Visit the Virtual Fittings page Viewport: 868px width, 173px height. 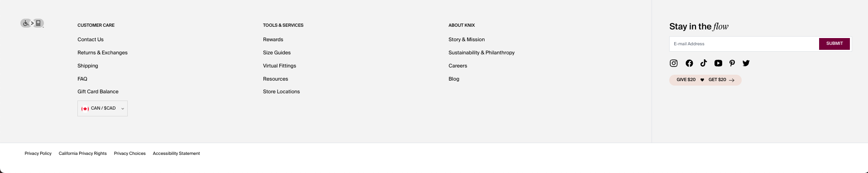(279, 66)
